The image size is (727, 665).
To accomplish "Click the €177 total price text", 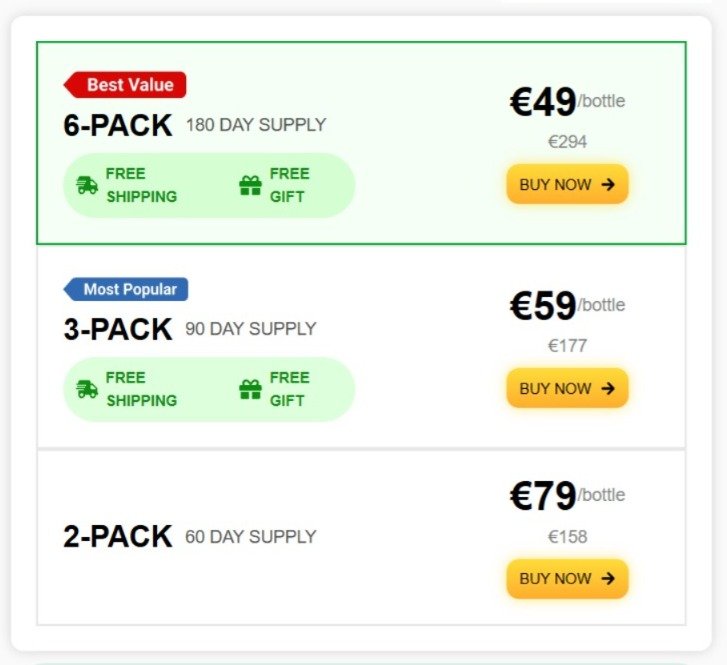I will tap(567, 346).
